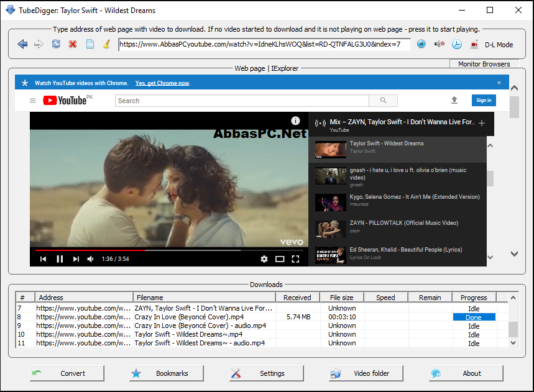Click the Done progress cell
The width and height of the screenshot is (534, 392).
[474, 317]
